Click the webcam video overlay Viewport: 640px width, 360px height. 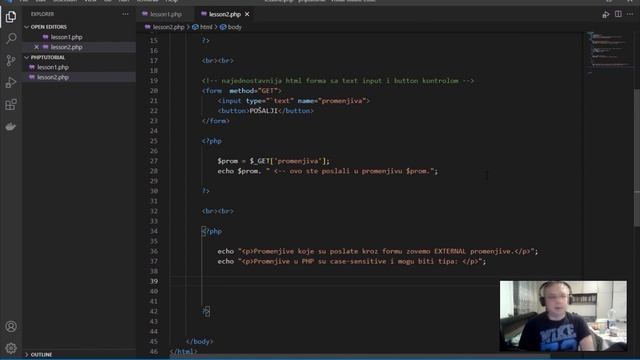(563, 316)
